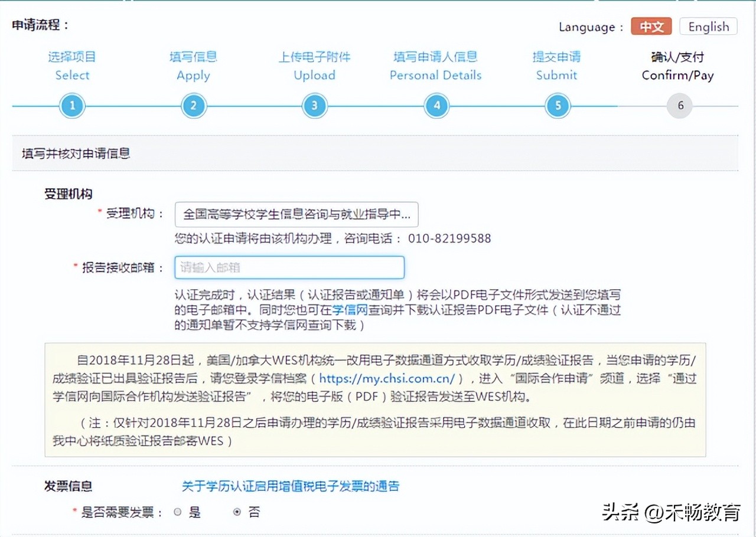The width and height of the screenshot is (756, 537).
Task: Click the step 2 Apply circle icon
Action: point(194,106)
